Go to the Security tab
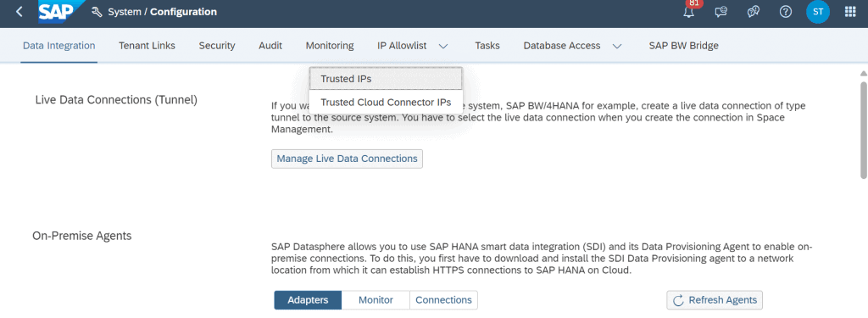 pyautogui.click(x=217, y=46)
